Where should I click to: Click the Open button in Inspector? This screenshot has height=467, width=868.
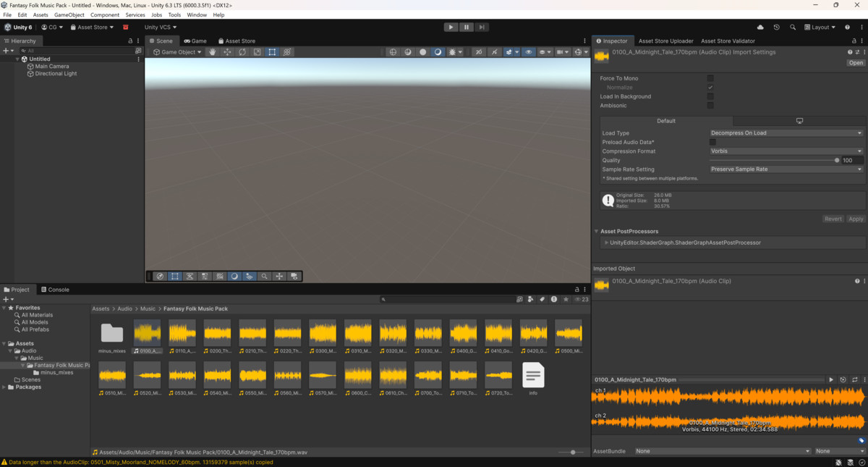coord(856,63)
